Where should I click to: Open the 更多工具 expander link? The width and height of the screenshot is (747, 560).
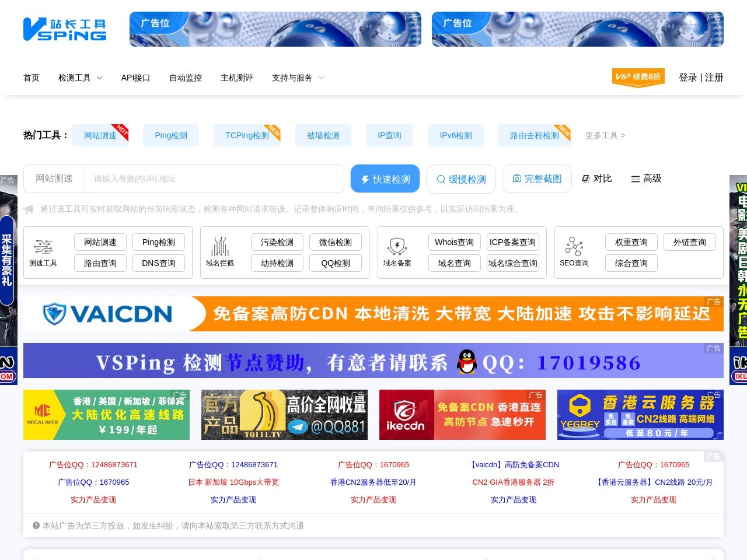tap(605, 135)
